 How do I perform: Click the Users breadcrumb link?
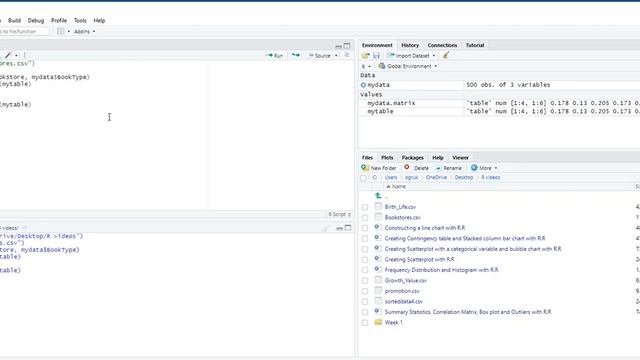coord(391,178)
